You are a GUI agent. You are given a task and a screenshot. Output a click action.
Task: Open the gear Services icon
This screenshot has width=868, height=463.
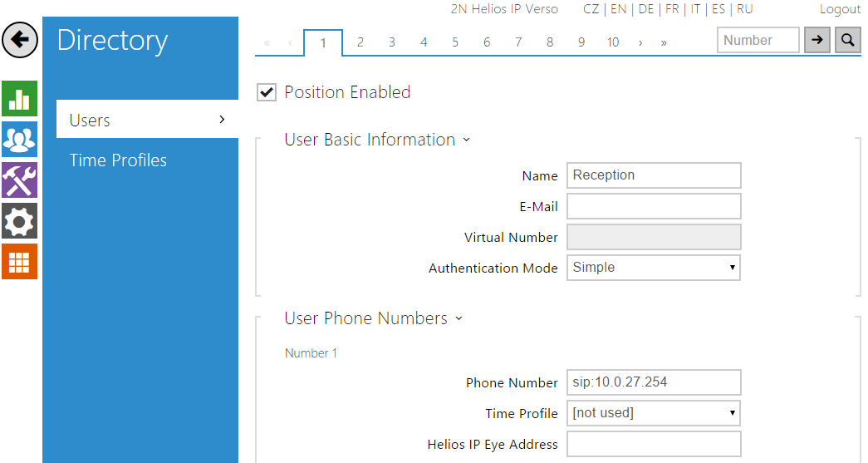pos(19,220)
